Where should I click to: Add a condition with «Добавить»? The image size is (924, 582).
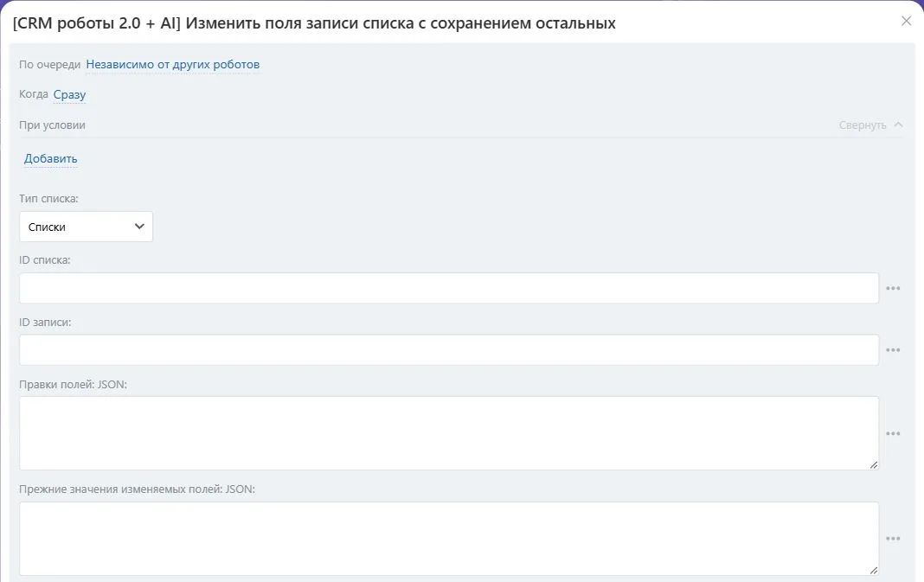coord(51,158)
